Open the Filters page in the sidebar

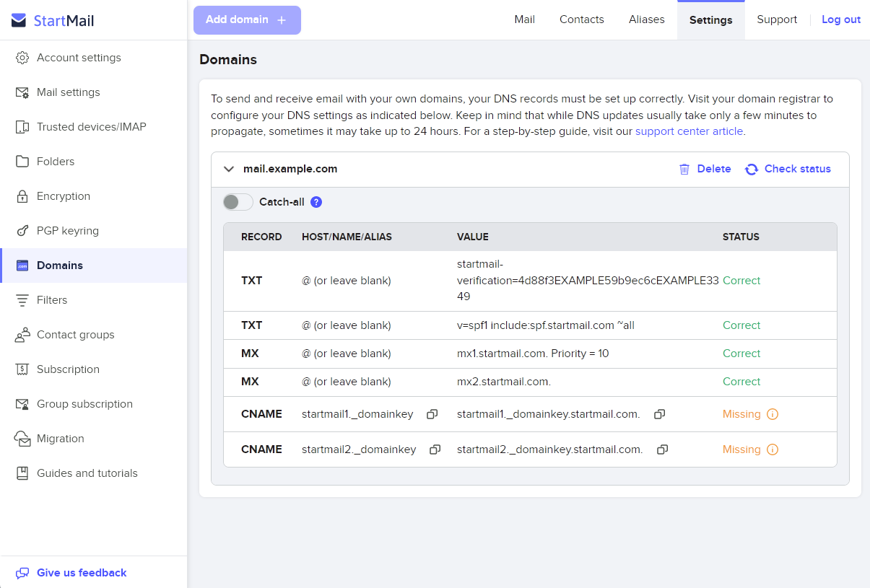click(x=94, y=300)
